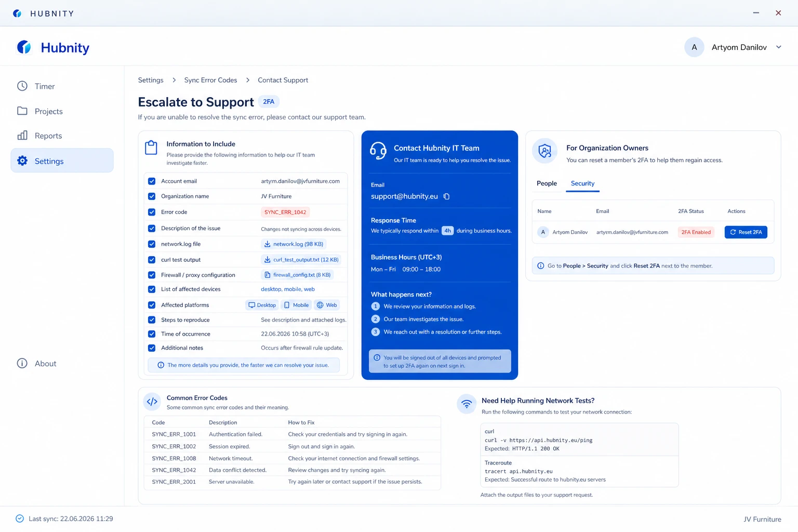Switch to the People tab
The image size is (798, 532).
point(547,183)
